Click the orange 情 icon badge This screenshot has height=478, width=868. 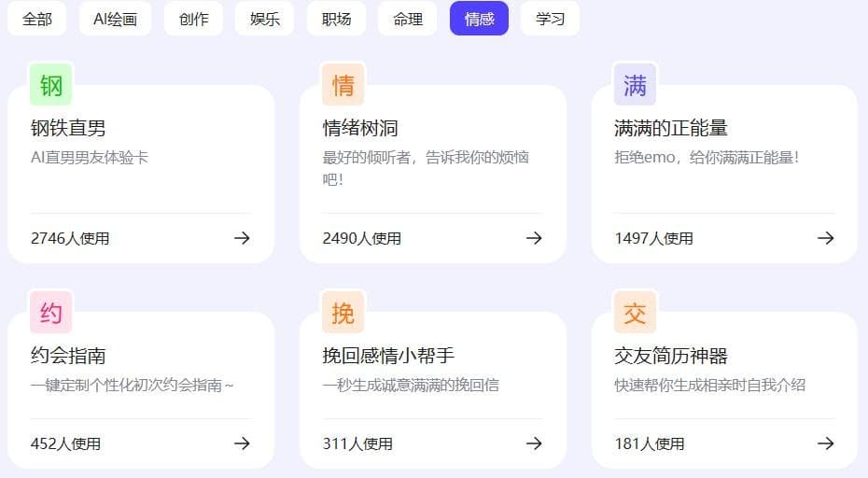click(343, 85)
